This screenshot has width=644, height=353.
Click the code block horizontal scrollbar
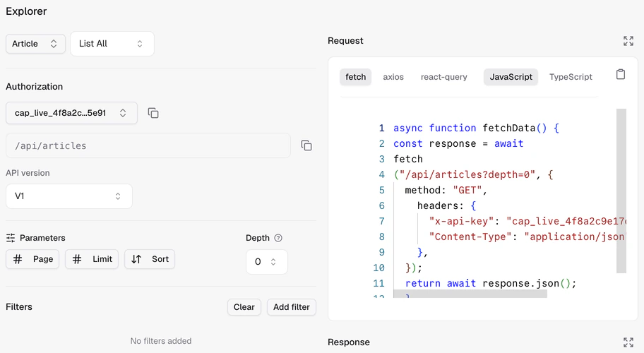[x=470, y=294]
